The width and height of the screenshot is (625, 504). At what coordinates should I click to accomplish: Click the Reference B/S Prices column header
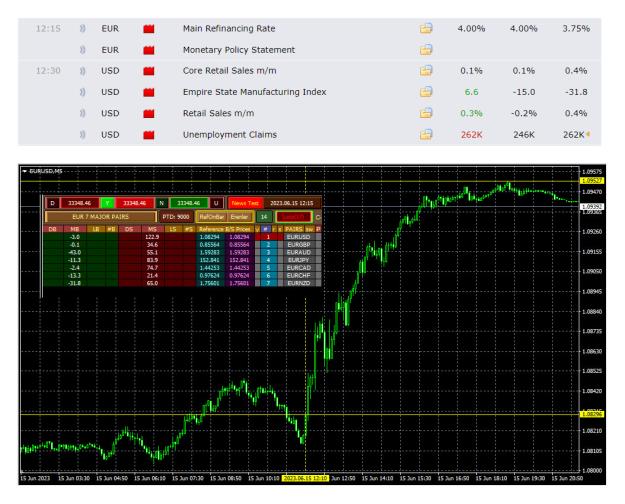point(225,229)
